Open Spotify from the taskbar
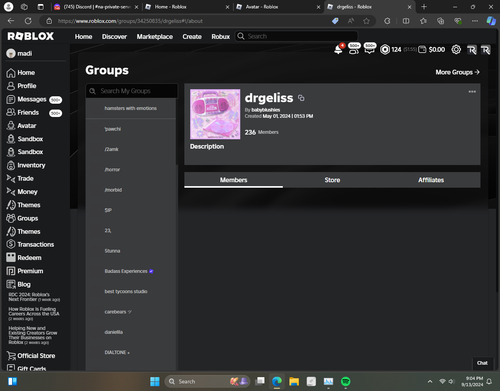500x391 pixels. click(346, 381)
